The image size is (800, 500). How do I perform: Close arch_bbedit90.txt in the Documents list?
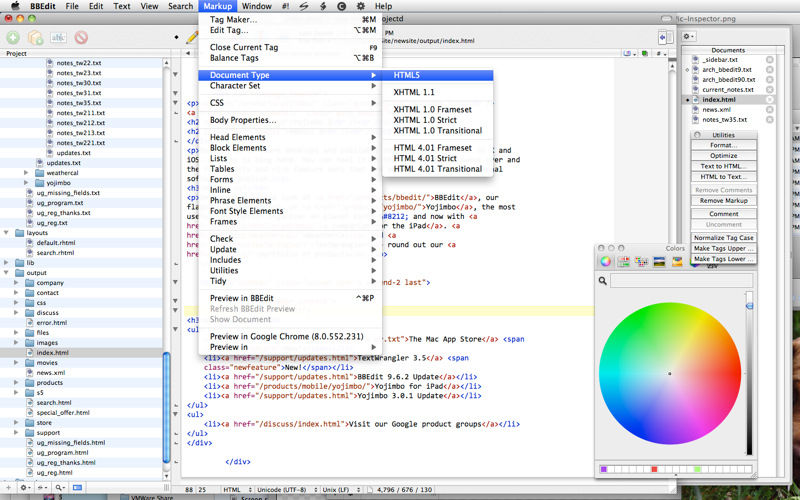770,80
